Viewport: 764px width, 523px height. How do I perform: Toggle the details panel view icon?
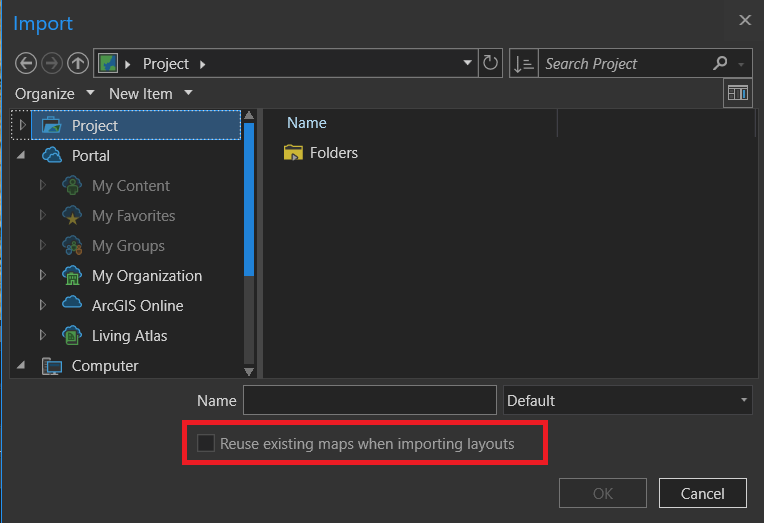738,93
